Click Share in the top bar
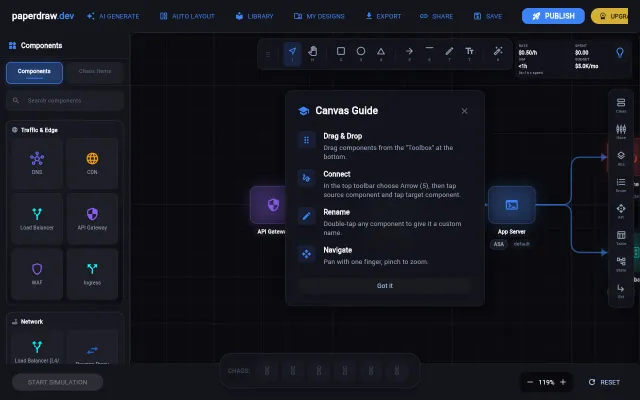The height and width of the screenshot is (400, 640). pos(436,16)
